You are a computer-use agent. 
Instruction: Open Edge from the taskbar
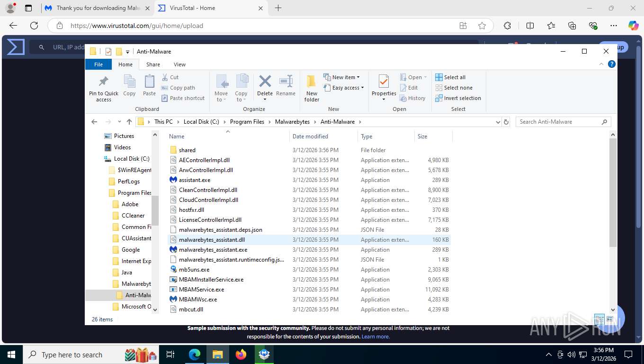click(195, 355)
